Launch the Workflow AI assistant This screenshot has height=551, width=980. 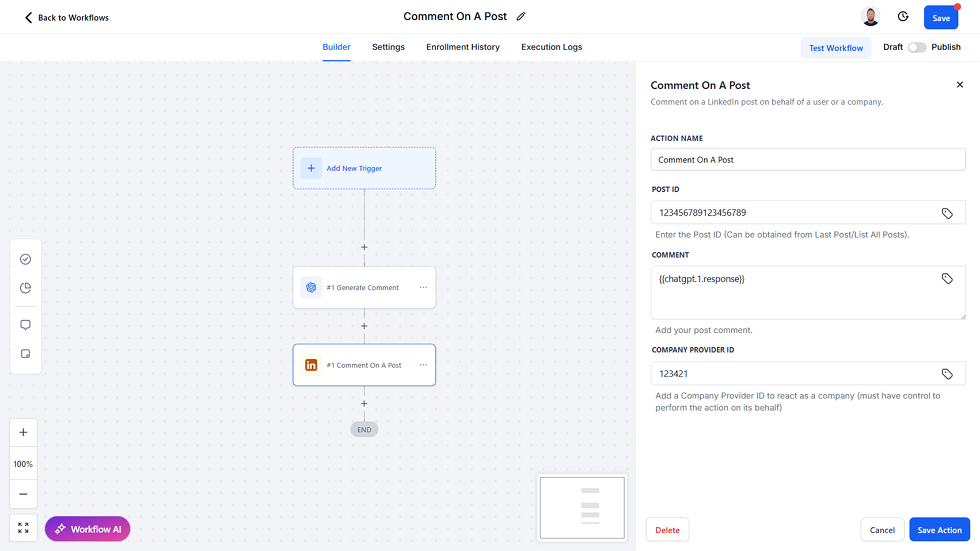click(87, 529)
